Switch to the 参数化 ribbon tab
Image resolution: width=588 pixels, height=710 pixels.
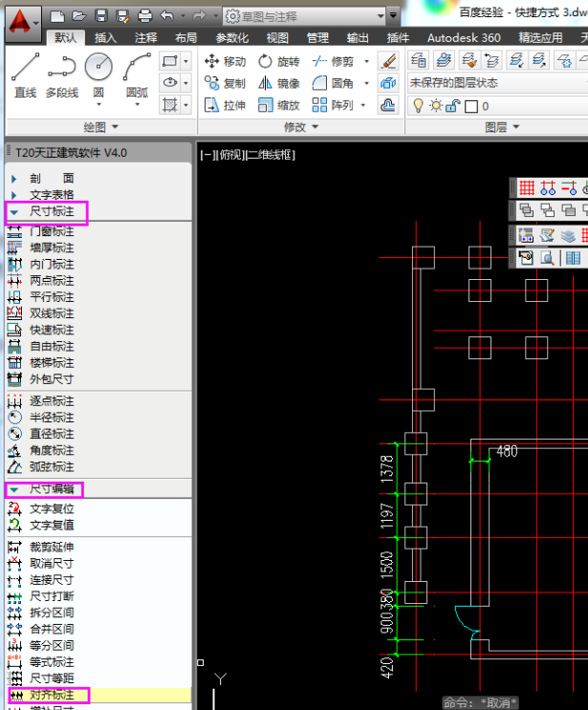point(232,38)
